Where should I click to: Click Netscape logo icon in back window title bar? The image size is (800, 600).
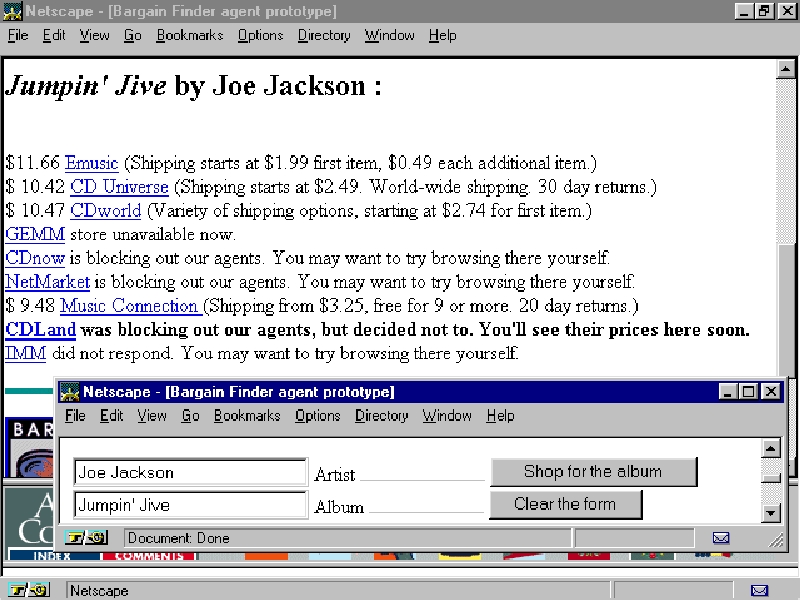click(x=13, y=11)
